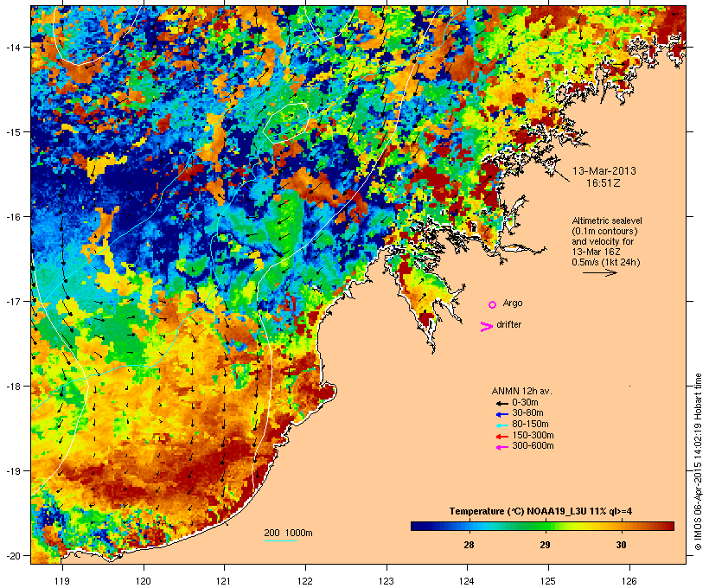Click the temperature color bar near 29

click(x=546, y=526)
